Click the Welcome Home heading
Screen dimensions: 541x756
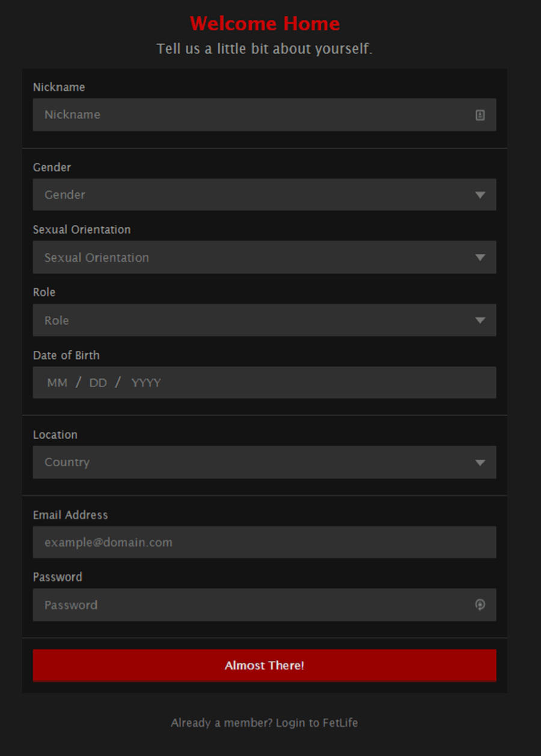point(264,23)
